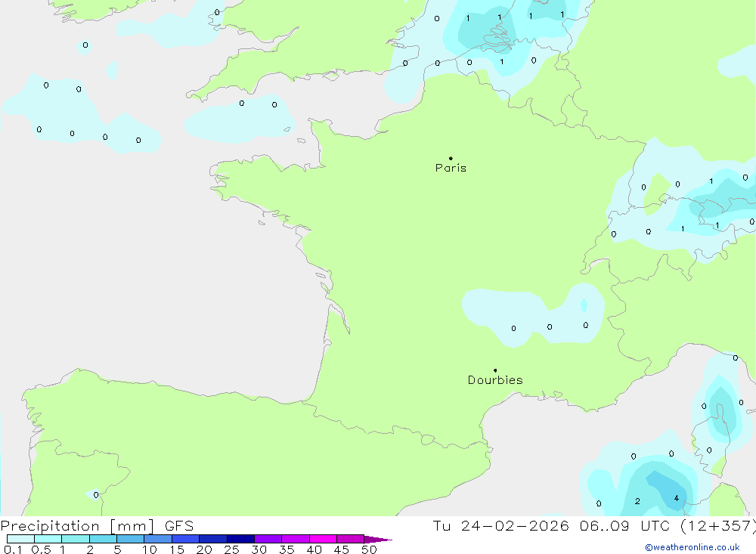Image resolution: width=756 pixels, height=554 pixels.
Task: Click the Paris city label
Action: coord(451,168)
